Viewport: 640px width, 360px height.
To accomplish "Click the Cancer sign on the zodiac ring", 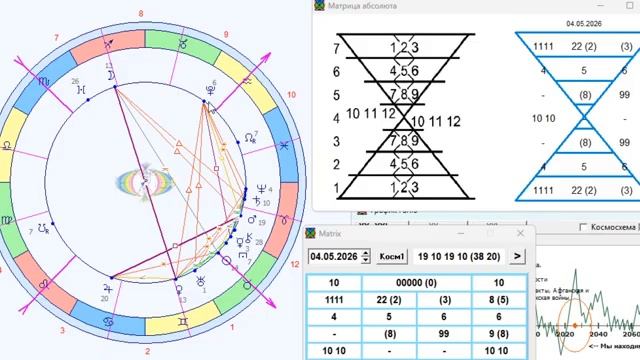I will click(108, 322).
